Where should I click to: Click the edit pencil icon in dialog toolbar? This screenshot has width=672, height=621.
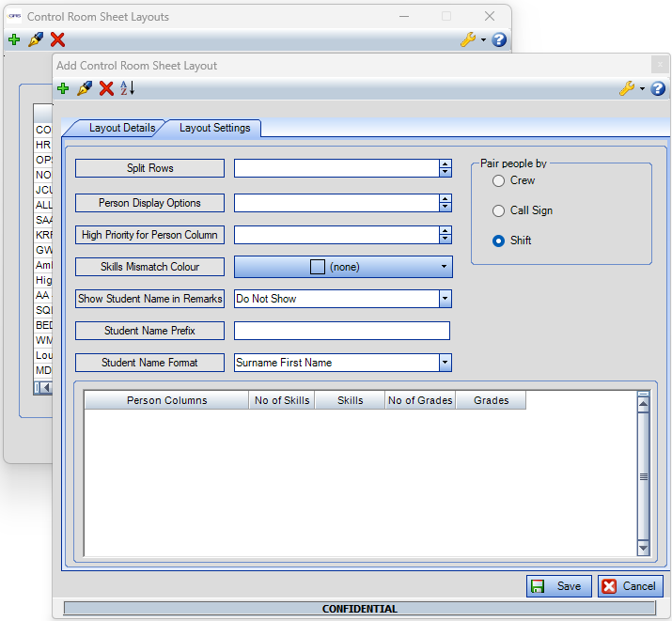coord(85,88)
